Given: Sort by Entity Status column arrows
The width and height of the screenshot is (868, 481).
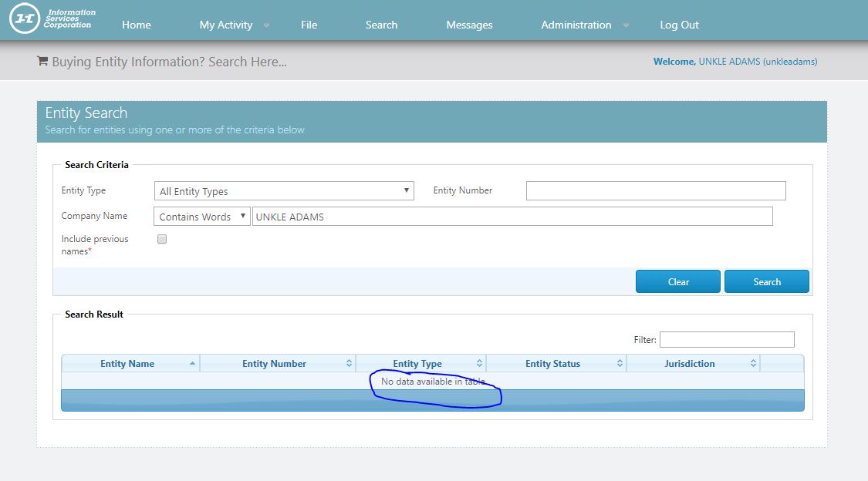Looking at the screenshot, I should click(x=620, y=363).
